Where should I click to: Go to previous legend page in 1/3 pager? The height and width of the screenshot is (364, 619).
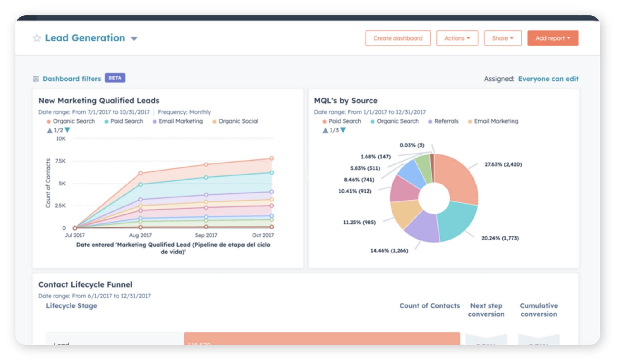click(x=325, y=130)
